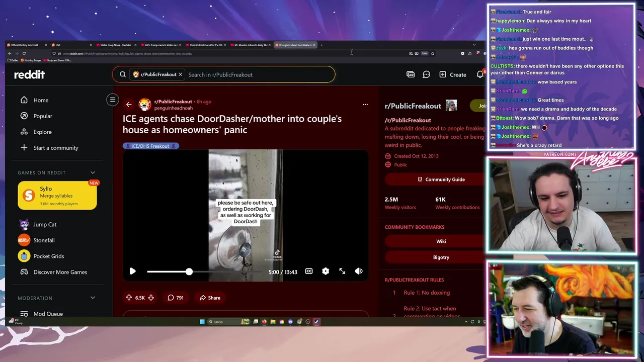Click the Windows taskbar search box

point(228,322)
